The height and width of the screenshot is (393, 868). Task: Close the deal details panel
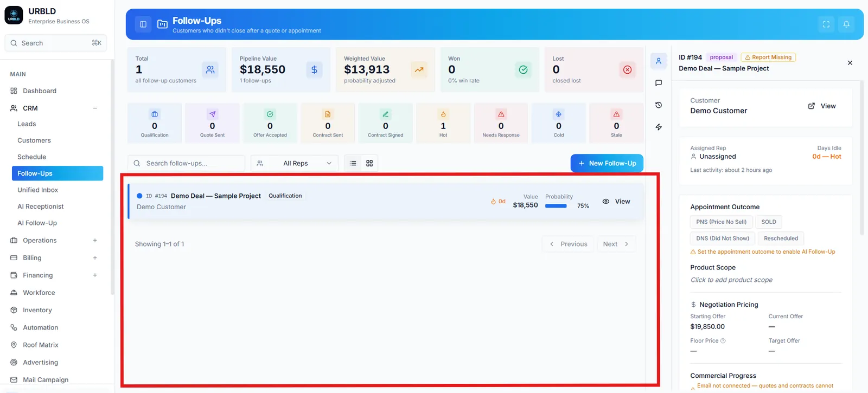(850, 63)
